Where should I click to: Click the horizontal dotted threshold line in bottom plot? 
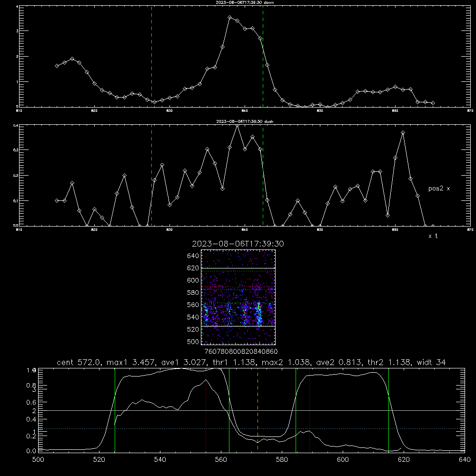coord(251,429)
